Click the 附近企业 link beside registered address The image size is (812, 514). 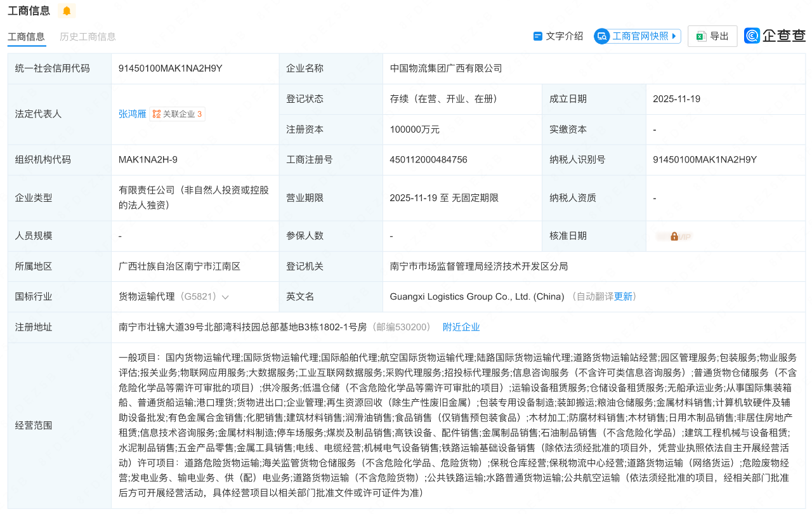(461, 327)
